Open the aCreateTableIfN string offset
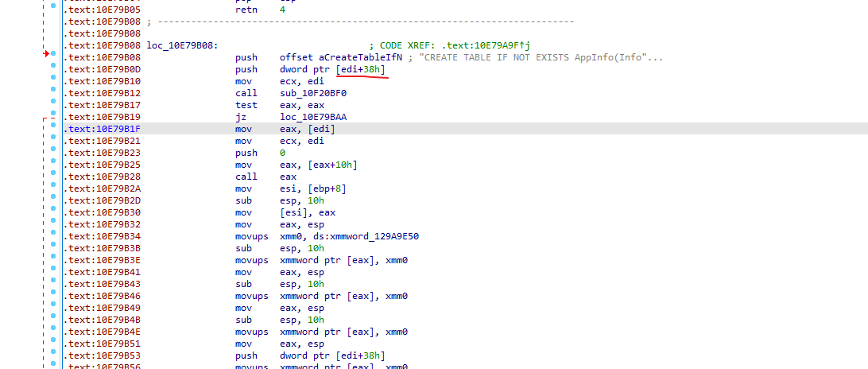 tap(340, 57)
